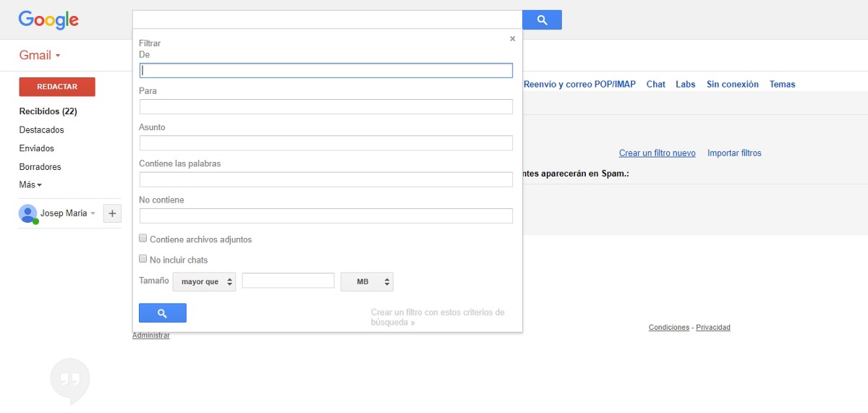Open the Temas settings tab

click(x=782, y=85)
